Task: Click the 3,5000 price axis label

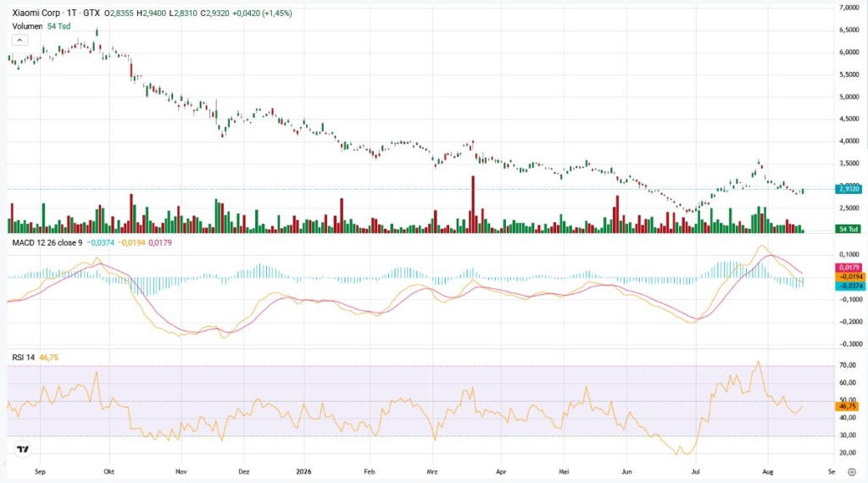Action: [849, 164]
